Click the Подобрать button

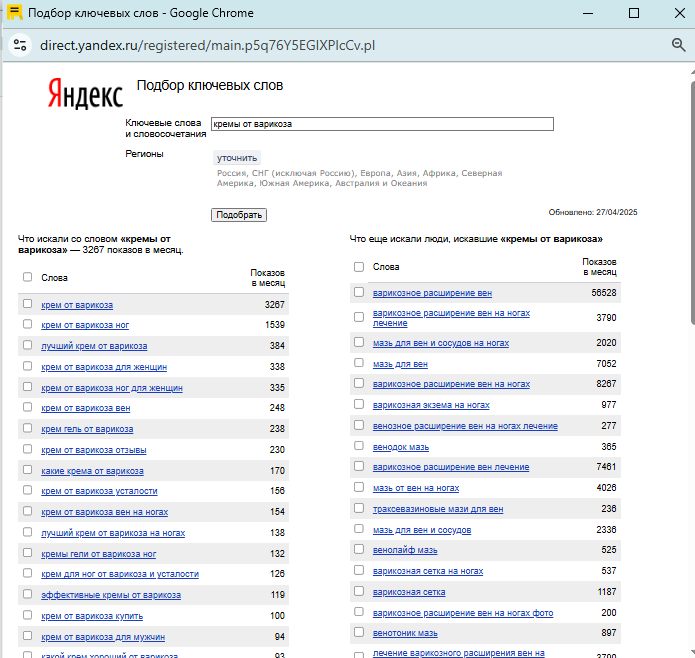click(x=238, y=215)
